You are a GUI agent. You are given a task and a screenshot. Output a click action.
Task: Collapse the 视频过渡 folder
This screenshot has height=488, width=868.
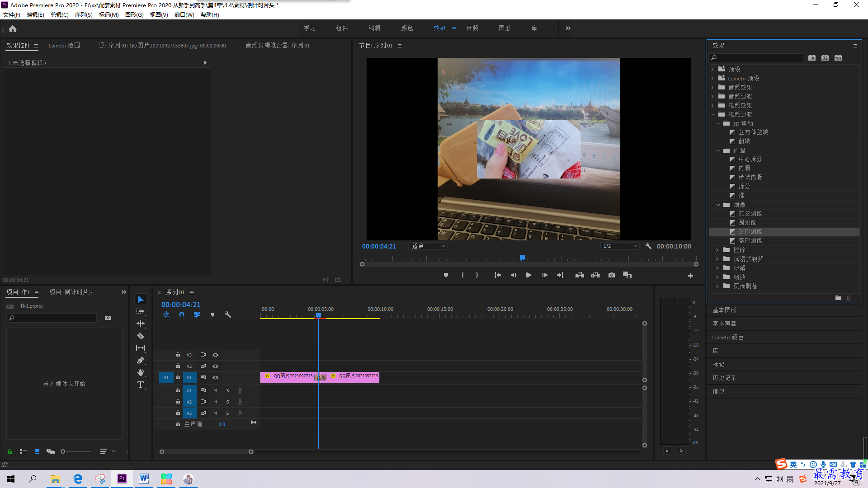tap(713, 114)
